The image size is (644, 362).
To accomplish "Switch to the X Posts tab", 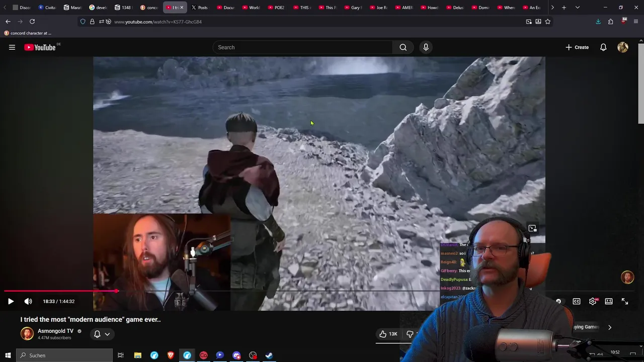I will [199, 8].
